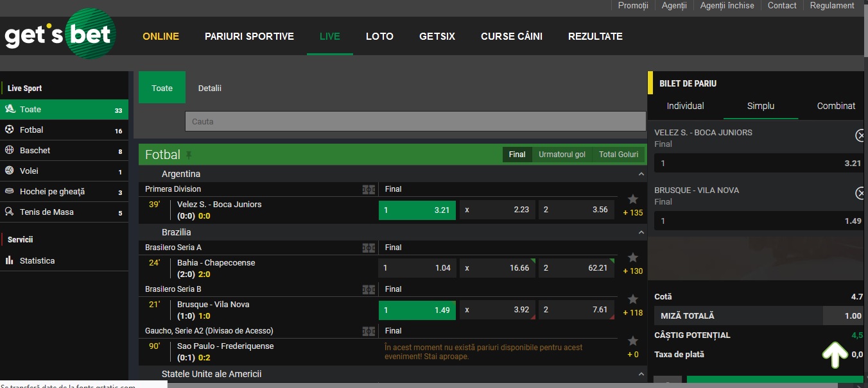868x388 pixels.
Task: Open scoreboard icon for Brasilero Seria A
Action: 369,248
